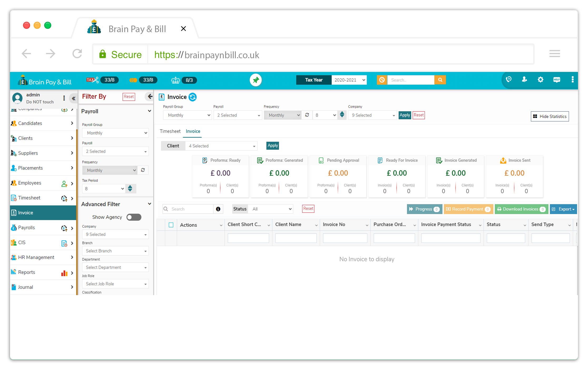Viewport: 588px width, 371px height.
Task: Check the select-all checkbox in table header
Action: pyautogui.click(x=171, y=225)
